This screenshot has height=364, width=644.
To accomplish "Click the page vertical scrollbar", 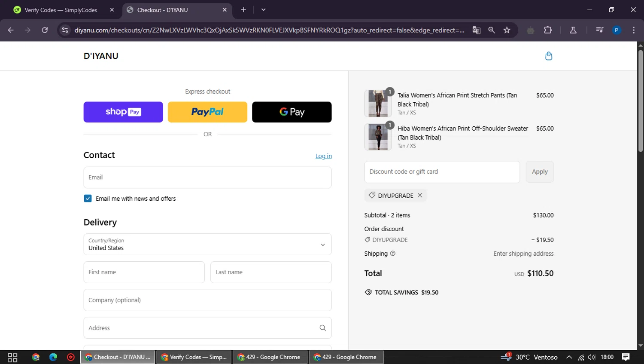I will pyautogui.click(x=641, y=101).
